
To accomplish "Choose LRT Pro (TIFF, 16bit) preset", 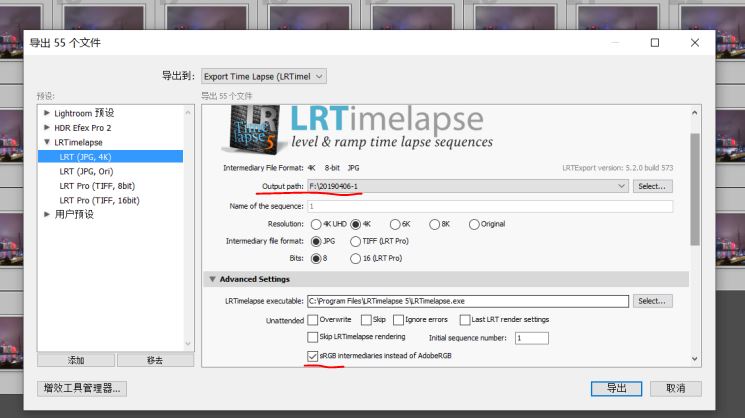I will click(100, 200).
